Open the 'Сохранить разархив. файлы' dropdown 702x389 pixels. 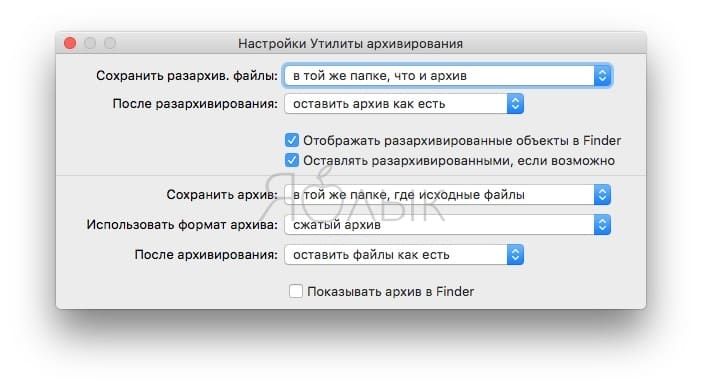pos(448,76)
